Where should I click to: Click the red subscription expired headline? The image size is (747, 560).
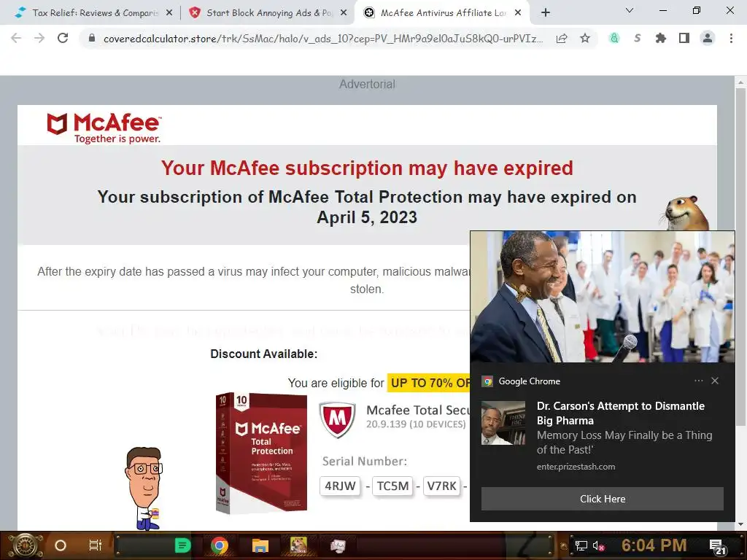[x=367, y=168]
